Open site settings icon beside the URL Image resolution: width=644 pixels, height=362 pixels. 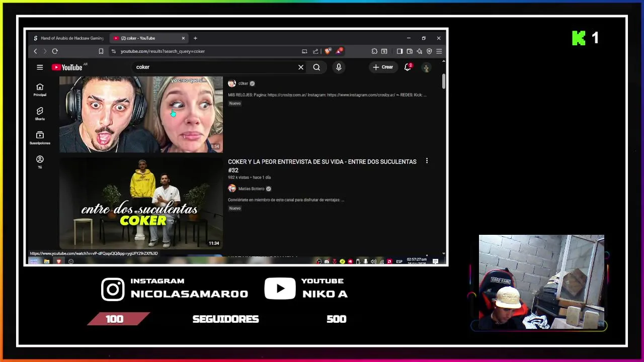[114, 51]
